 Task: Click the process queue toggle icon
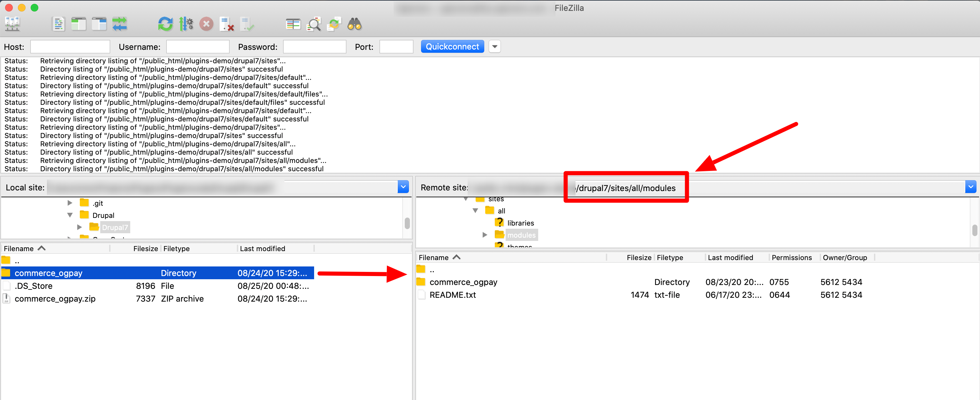point(186,24)
